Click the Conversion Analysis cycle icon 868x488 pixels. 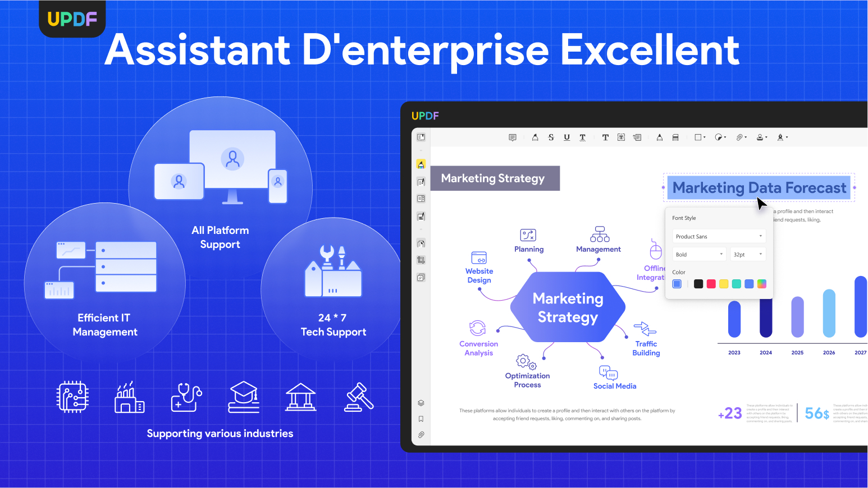478,328
